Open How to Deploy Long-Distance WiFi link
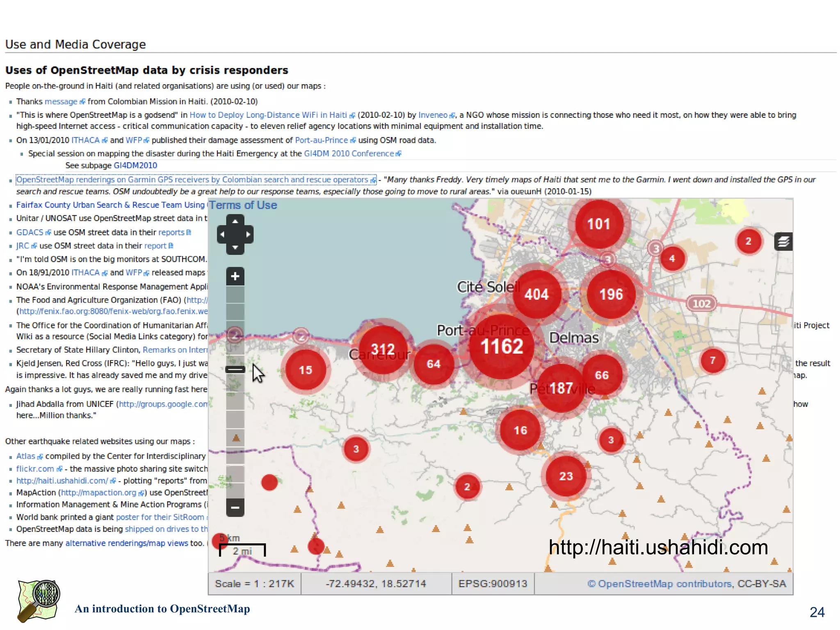 pyautogui.click(x=268, y=115)
